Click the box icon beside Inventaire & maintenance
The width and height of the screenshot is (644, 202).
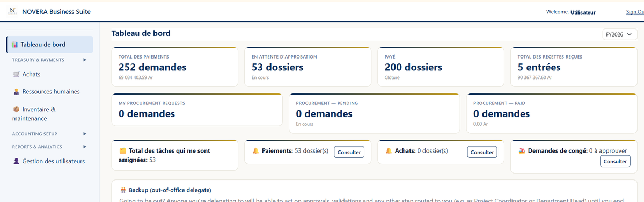pos(16,109)
